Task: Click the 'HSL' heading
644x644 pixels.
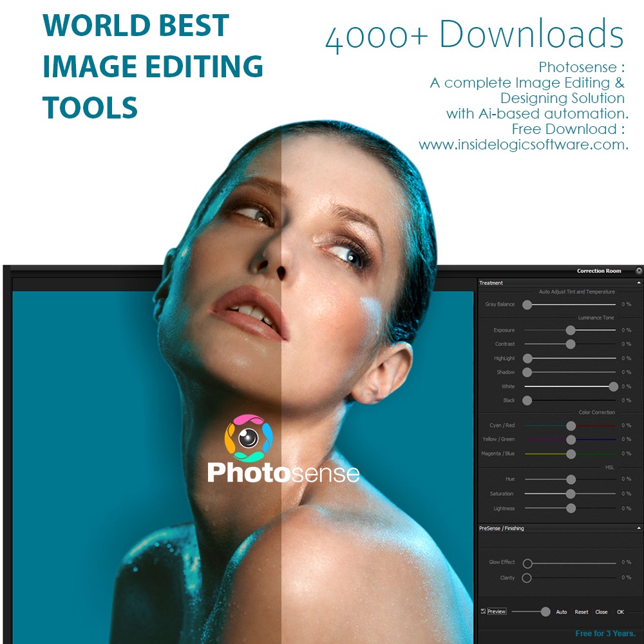Action: pyautogui.click(x=609, y=467)
